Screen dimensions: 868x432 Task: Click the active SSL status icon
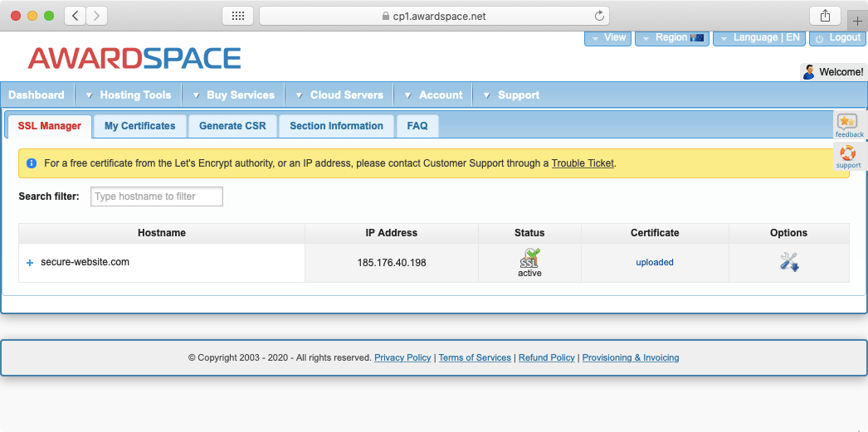(x=529, y=258)
